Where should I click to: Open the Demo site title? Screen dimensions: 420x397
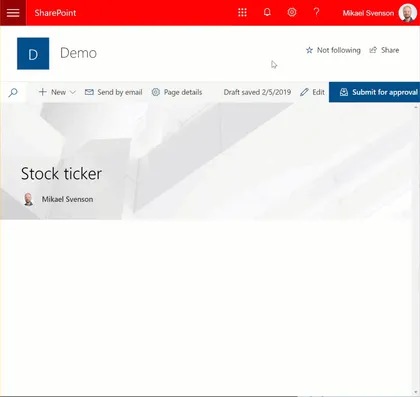[x=78, y=53]
